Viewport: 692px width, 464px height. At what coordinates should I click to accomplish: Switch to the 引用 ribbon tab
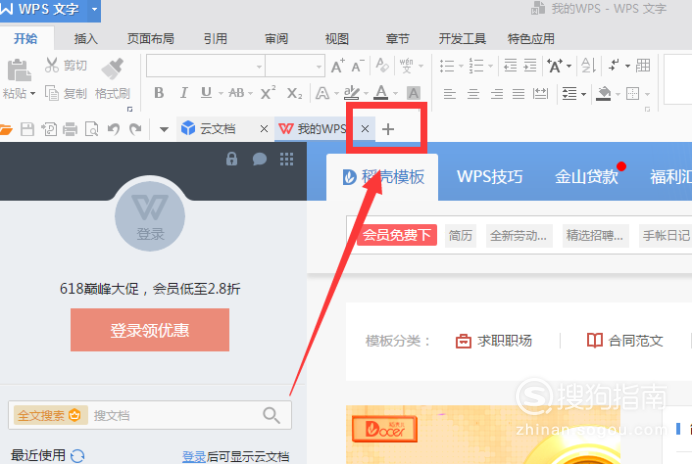click(x=215, y=39)
